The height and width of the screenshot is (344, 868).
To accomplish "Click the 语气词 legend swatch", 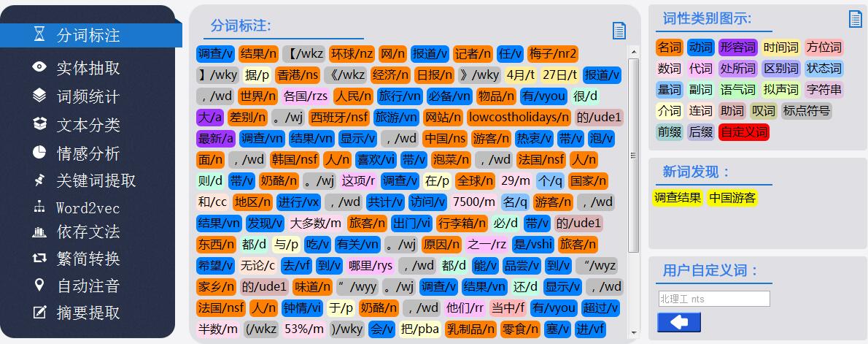I will (x=738, y=90).
